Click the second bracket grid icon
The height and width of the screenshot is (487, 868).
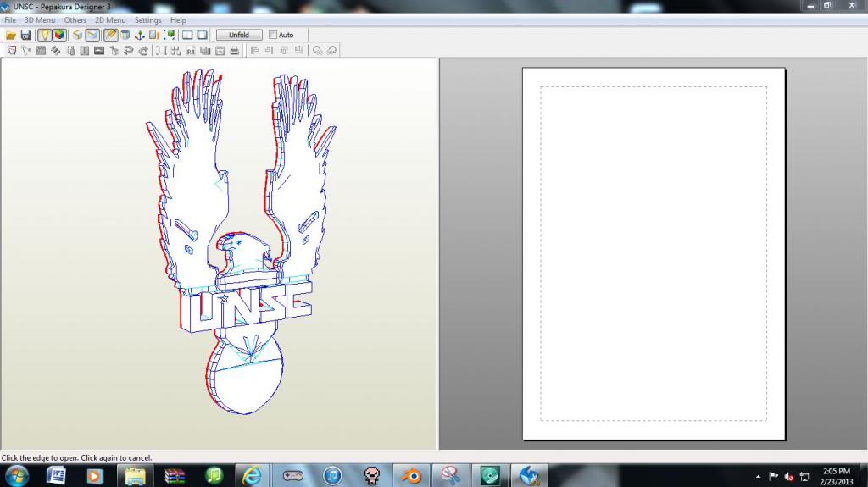tap(175, 50)
